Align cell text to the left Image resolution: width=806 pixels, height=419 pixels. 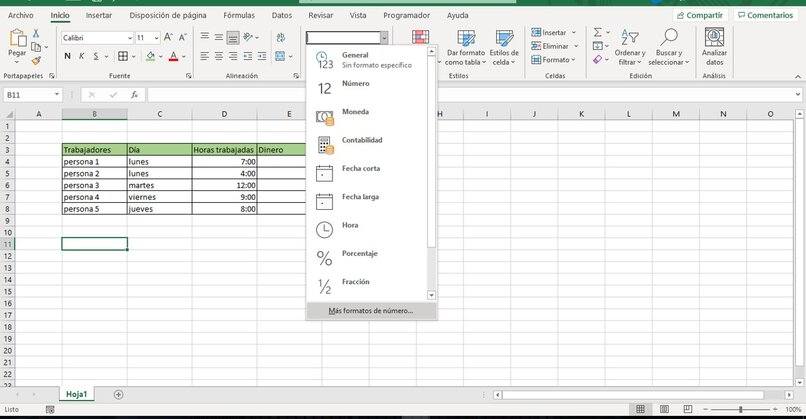[x=205, y=56]
